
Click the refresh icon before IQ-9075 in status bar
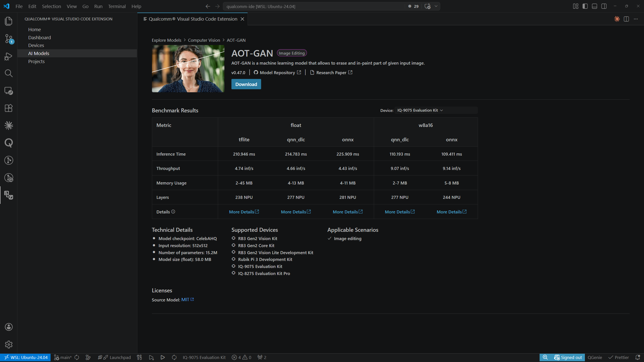[174, 357]
